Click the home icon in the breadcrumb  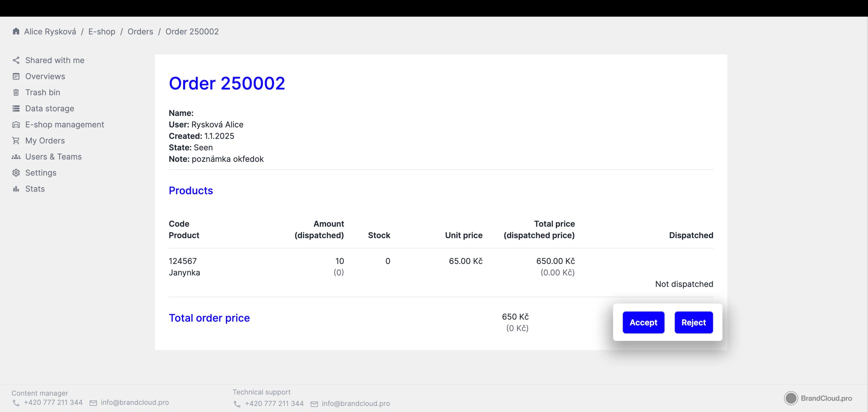[16, 31]
